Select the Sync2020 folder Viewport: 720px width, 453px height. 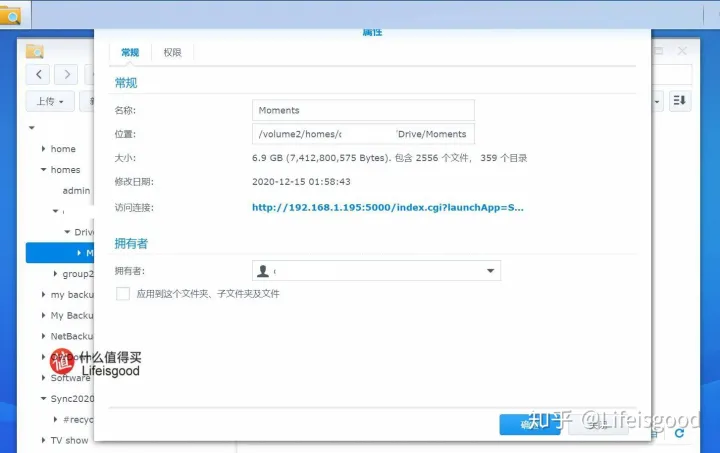72,398
